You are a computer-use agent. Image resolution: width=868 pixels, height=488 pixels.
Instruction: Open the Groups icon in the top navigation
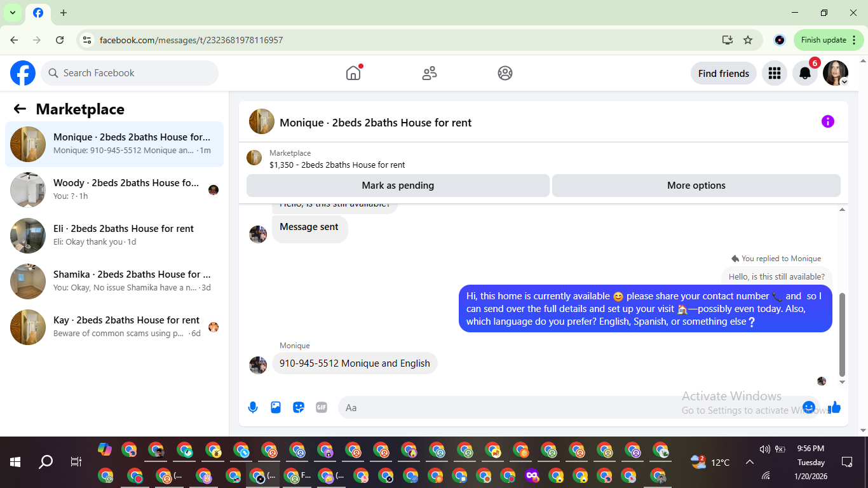click(x=505, y=73)
